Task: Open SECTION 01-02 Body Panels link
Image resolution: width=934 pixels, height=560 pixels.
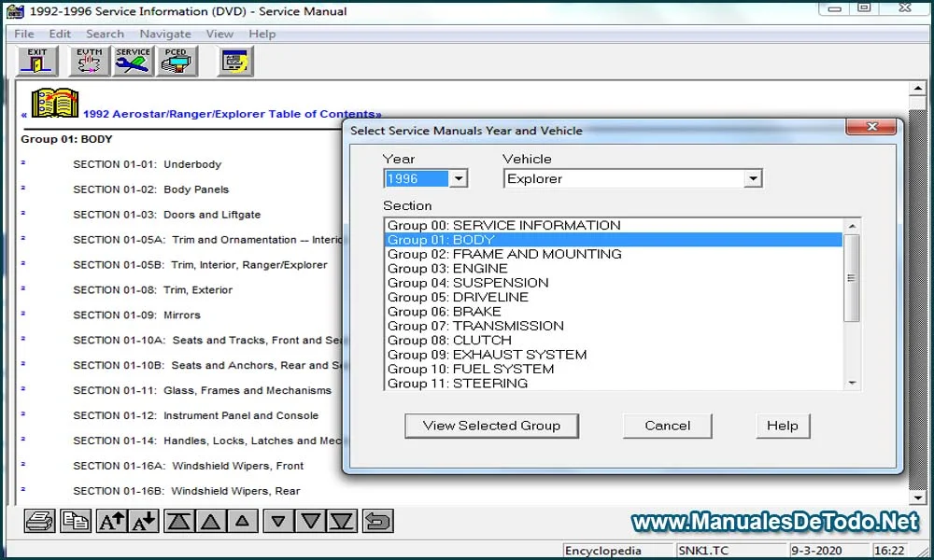Action: point(150,189)
